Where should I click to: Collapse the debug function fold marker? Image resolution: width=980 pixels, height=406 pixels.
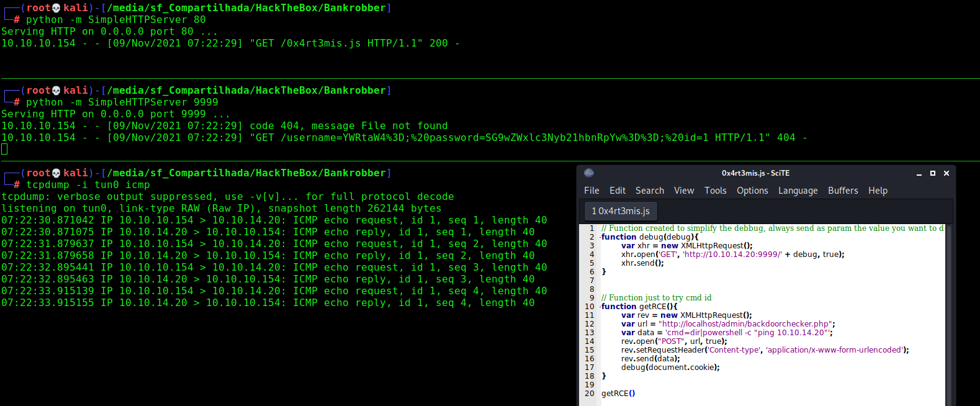(x=598, y=237)
